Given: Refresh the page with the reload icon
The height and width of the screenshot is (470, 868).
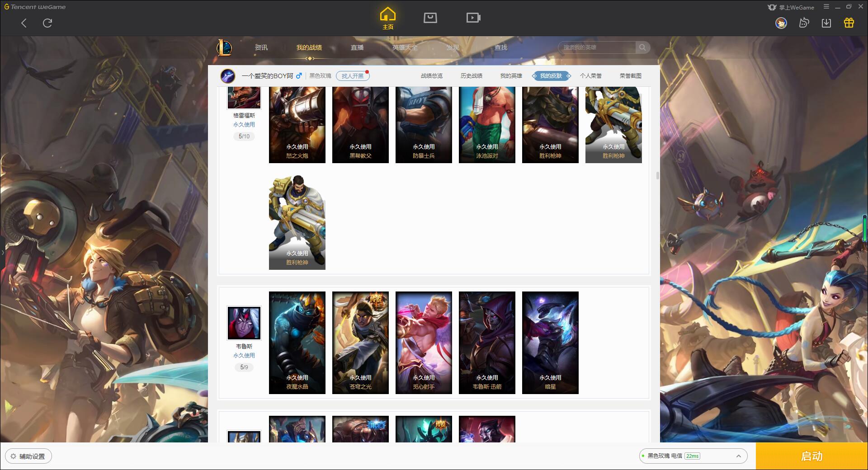Looking at the screenshot, I should tap(47, 23).
